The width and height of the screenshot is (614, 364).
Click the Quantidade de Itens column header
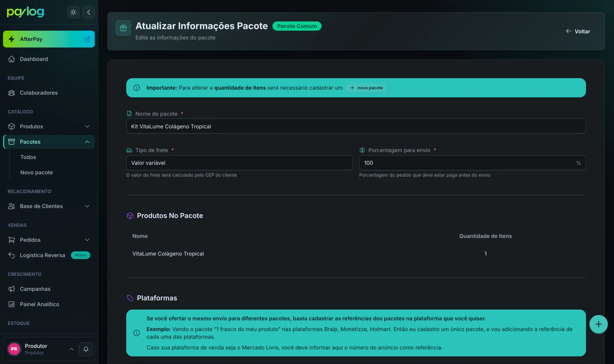click(485, 236)
